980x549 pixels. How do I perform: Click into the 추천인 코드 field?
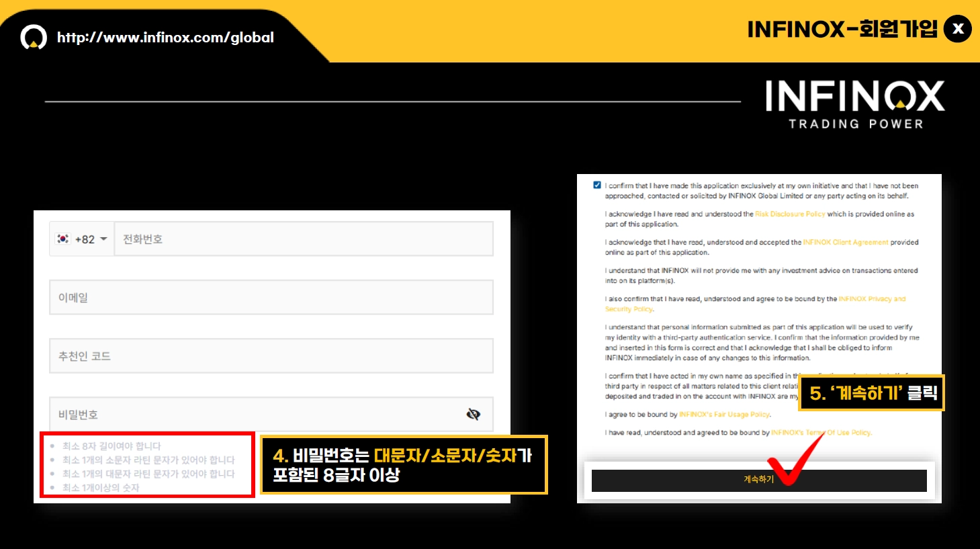(271, 355)
